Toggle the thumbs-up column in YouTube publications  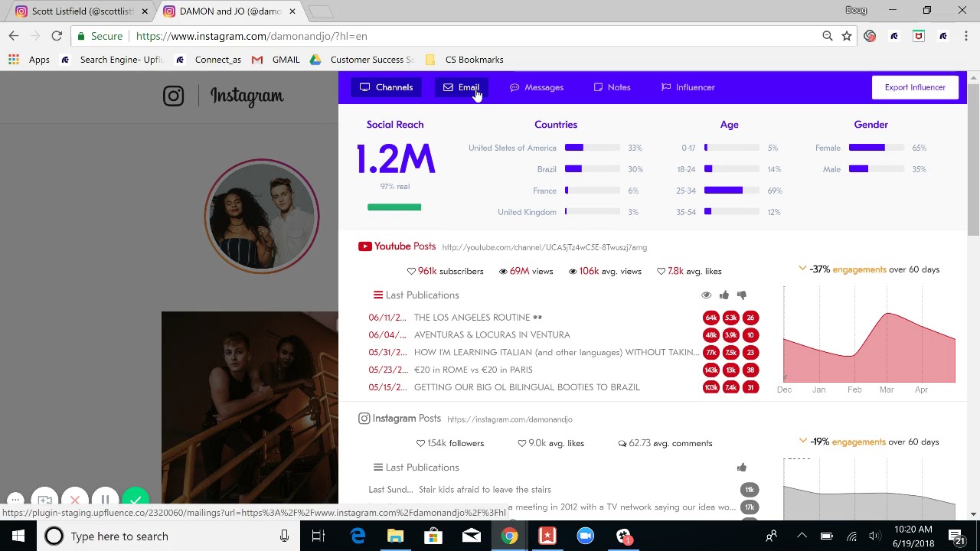724,295
